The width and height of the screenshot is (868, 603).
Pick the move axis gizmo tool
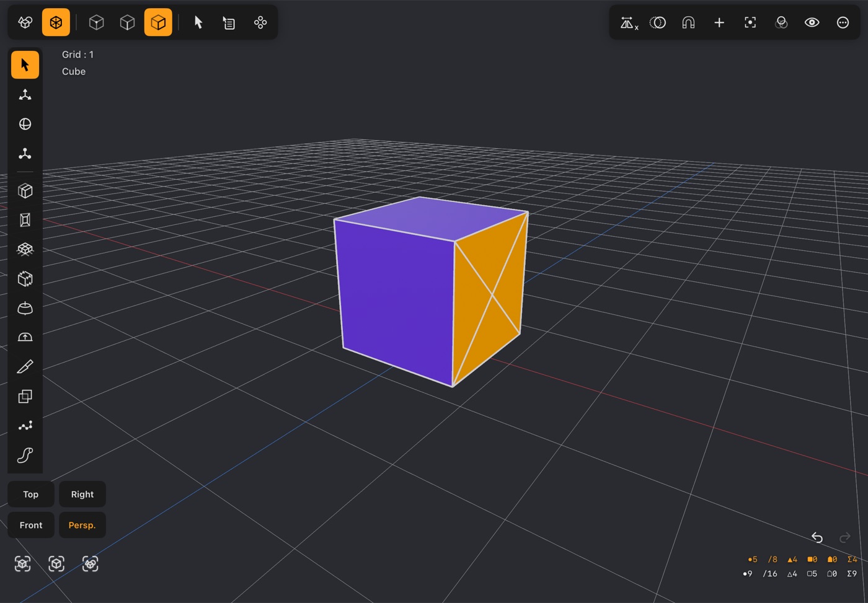[25, 95]
